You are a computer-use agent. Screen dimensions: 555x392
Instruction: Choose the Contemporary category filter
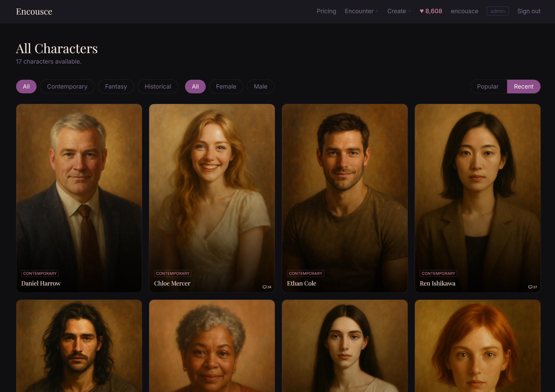67,87
